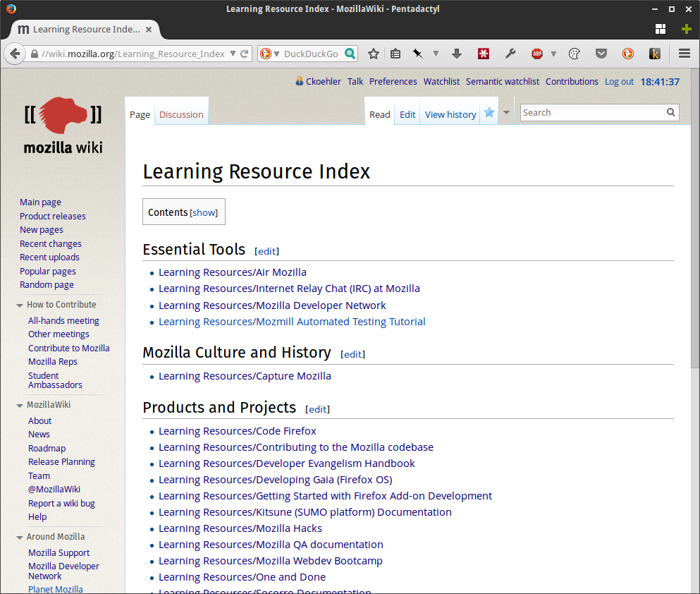
Task: Open the bookmarks list icon
Action: click(x=395, y=54)
